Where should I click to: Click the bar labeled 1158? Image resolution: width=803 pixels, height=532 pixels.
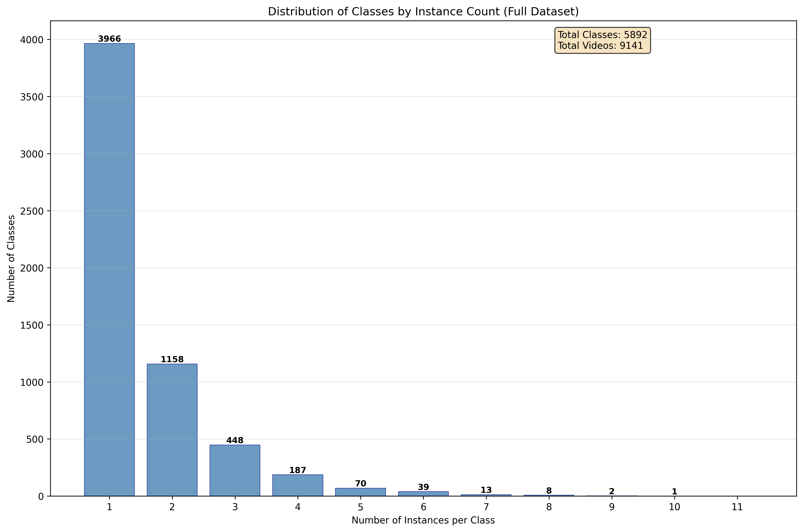coord(172,430)
